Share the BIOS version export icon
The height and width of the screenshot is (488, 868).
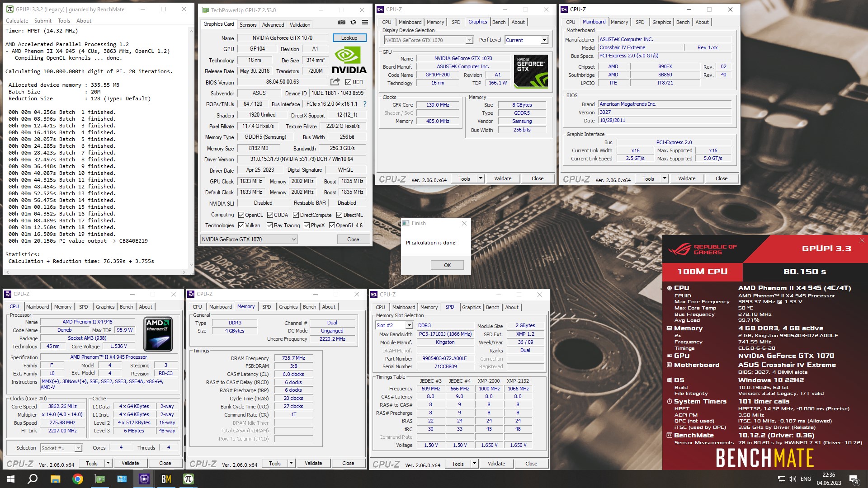pyautogui.click(x=335, y=82)
